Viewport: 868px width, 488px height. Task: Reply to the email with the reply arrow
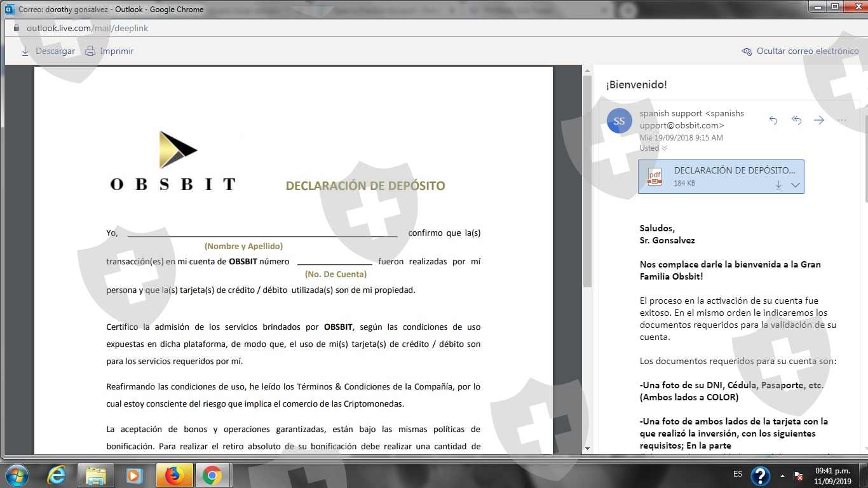(773, 120)
